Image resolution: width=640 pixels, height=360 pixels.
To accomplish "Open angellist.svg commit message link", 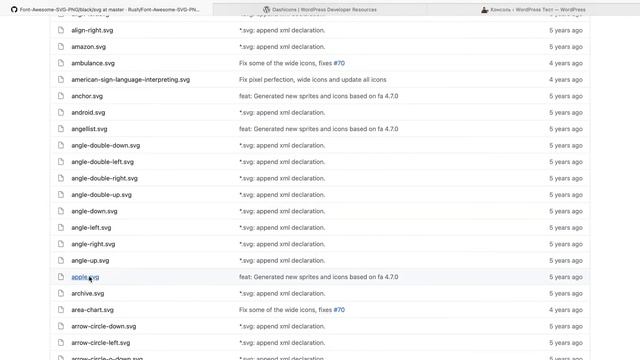I will (318, 129).
